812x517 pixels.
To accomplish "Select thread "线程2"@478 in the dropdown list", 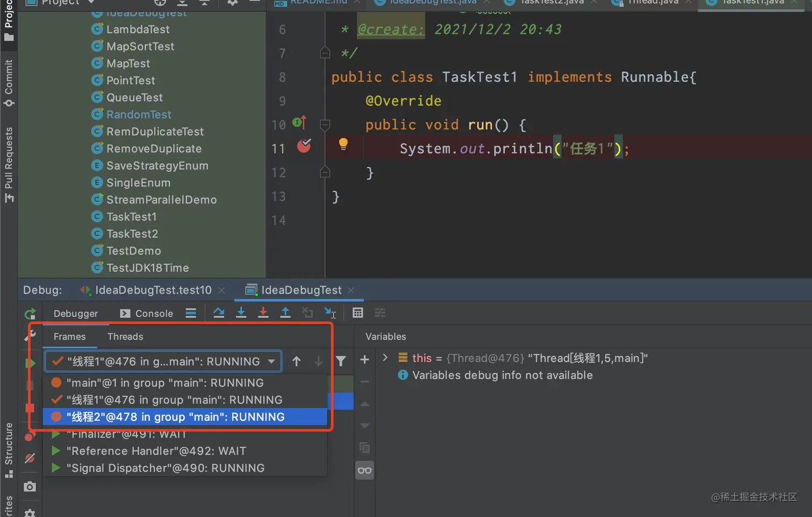I will [185, 417].
